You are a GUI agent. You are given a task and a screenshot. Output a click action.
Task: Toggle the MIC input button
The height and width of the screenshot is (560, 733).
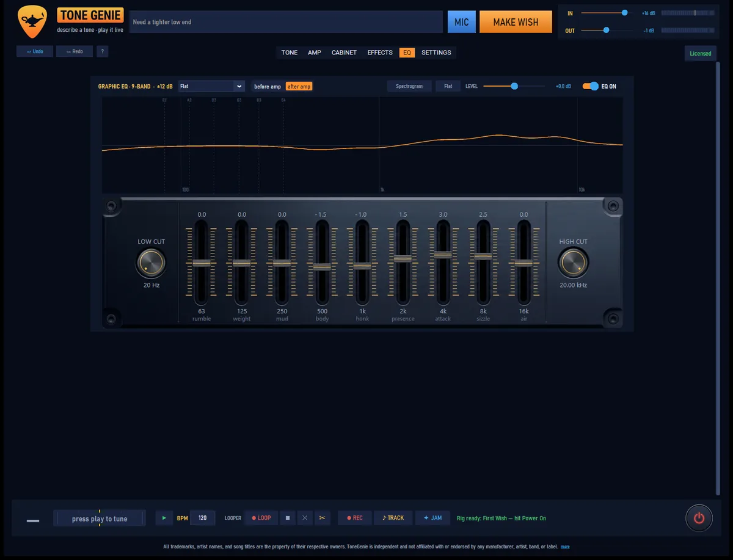coord(462,22)
